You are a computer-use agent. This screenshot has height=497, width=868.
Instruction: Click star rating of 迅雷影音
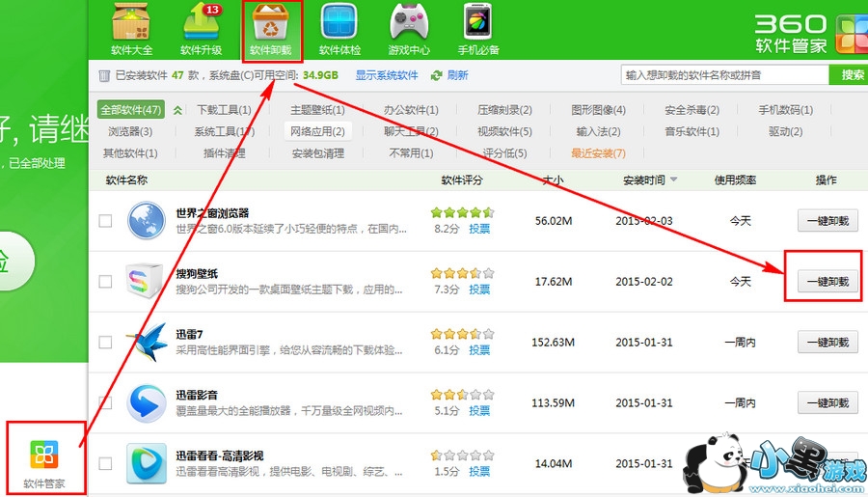462,395
